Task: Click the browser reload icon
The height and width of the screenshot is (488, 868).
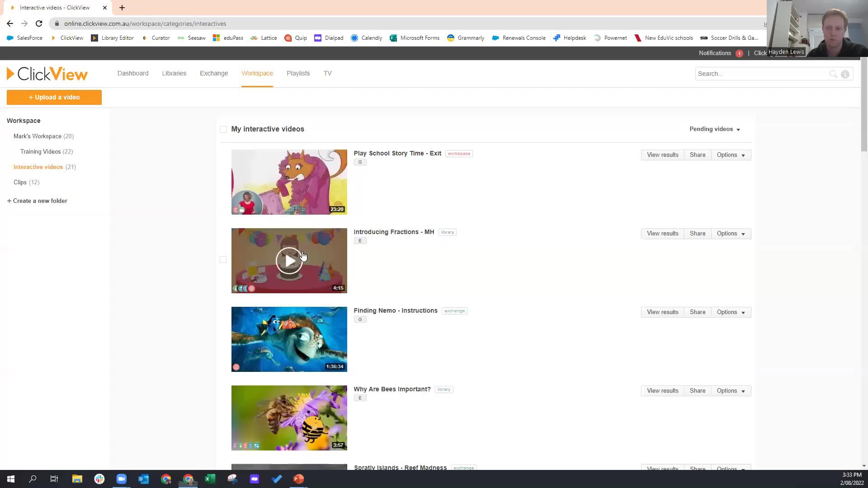Action: click(39, 23)
